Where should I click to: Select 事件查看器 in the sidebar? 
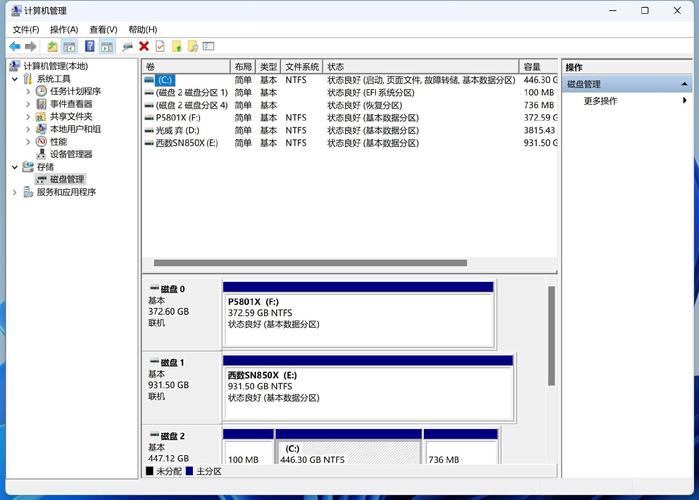pyautogui.click(x=70, y=104)
